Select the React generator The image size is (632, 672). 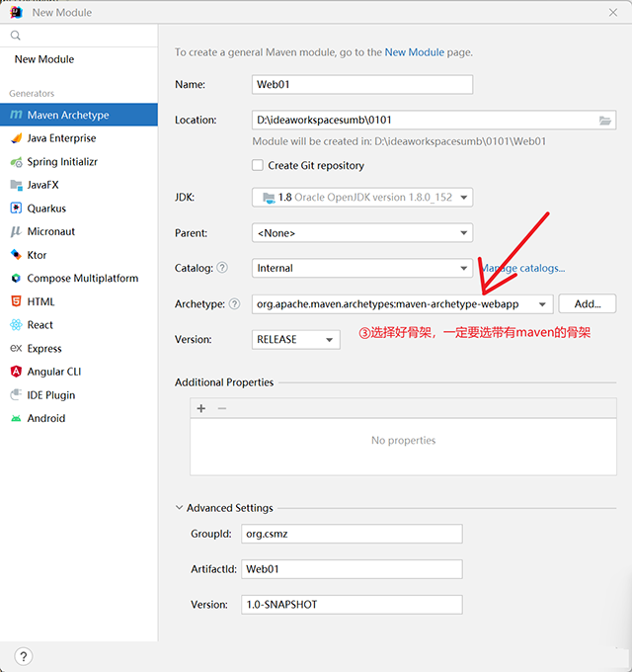pos(79,325)
